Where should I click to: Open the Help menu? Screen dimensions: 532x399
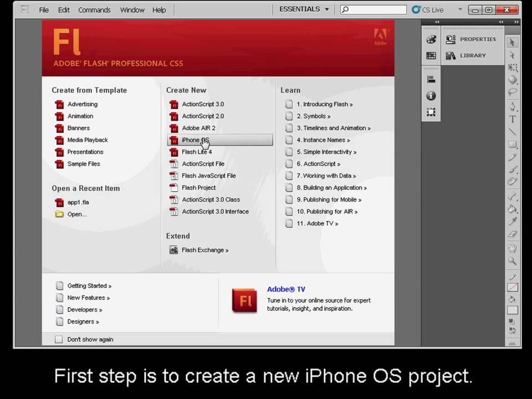159,10
